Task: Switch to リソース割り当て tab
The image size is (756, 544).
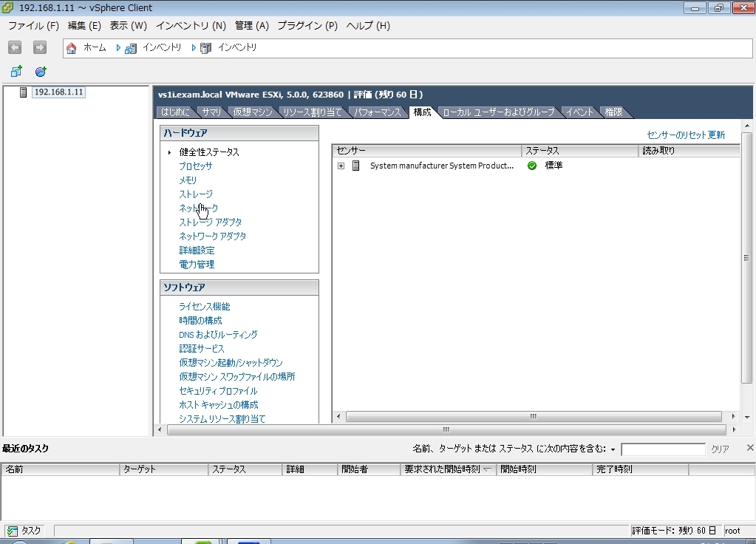Action: (312, 112)
